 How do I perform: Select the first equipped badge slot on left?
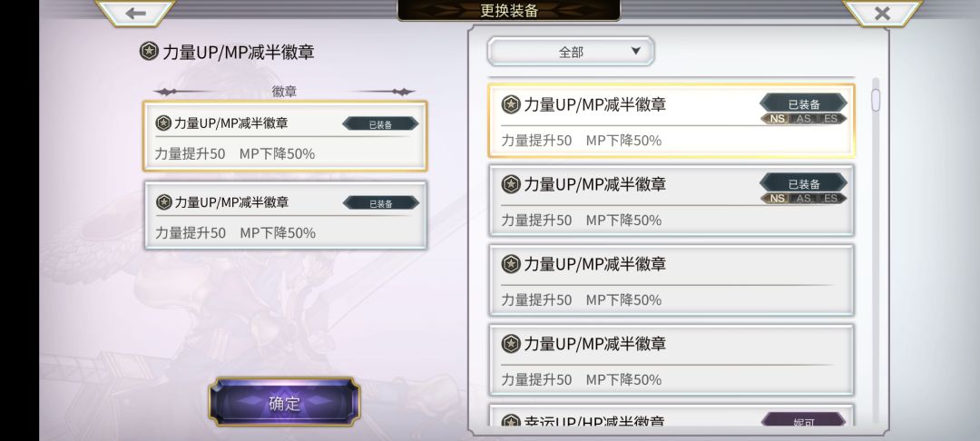284,136
